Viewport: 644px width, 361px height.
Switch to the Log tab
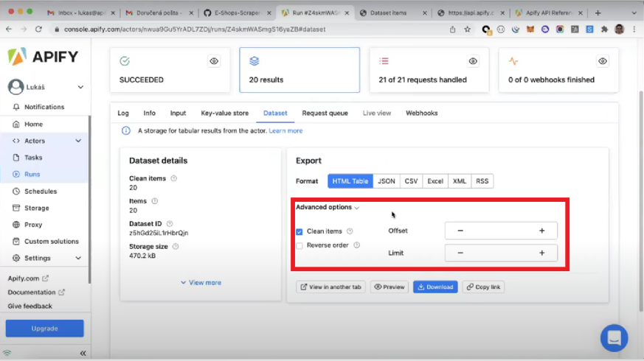123,113
